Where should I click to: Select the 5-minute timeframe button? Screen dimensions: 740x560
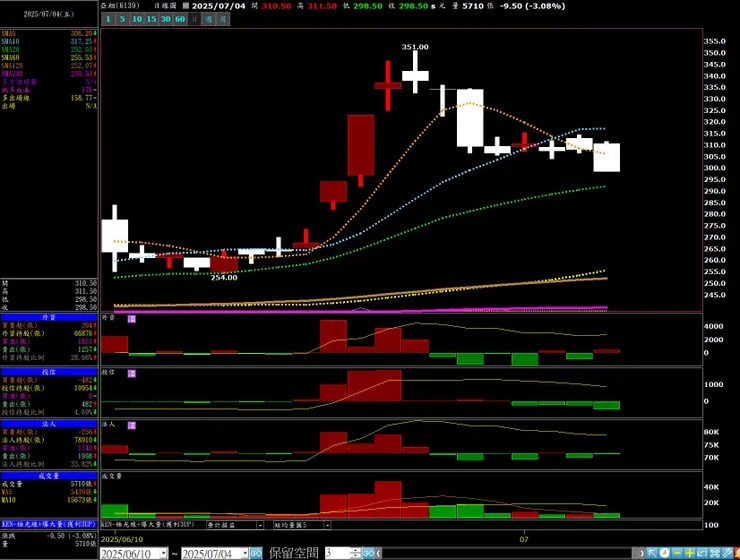[x=122, y=19]
